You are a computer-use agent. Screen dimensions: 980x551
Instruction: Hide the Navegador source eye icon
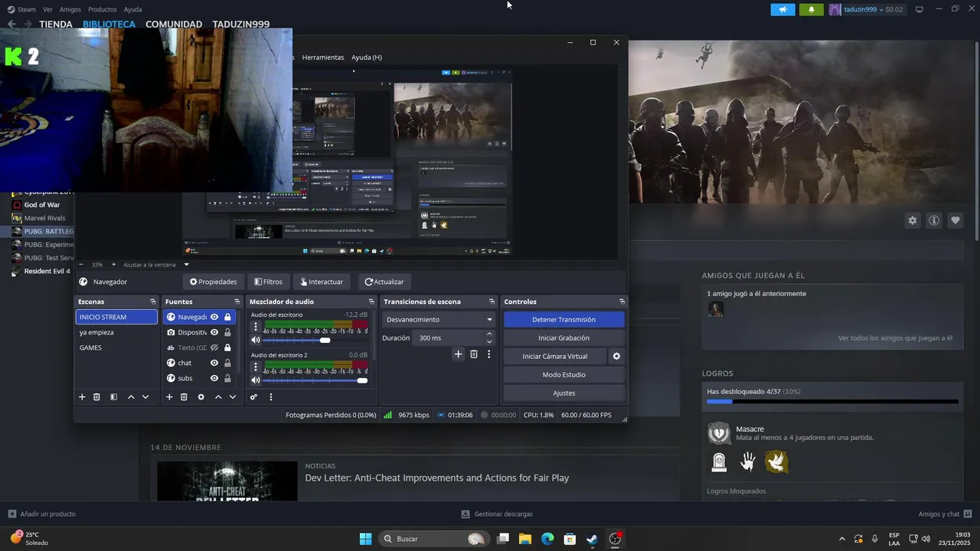click(214, 317)
